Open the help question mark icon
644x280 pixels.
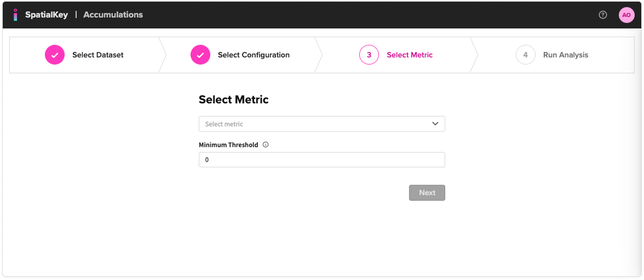(x=603, y=15)
